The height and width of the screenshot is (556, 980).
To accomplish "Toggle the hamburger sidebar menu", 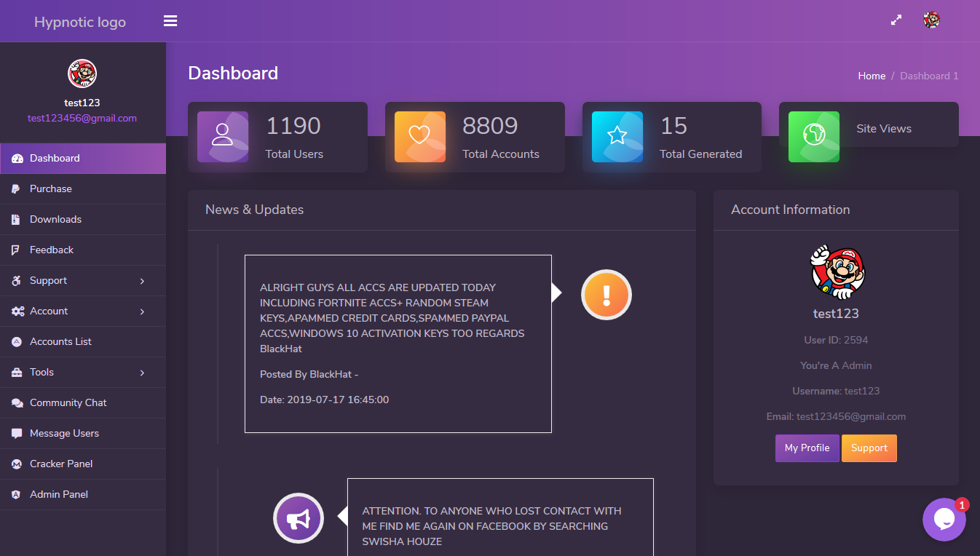I will [170, 21].
